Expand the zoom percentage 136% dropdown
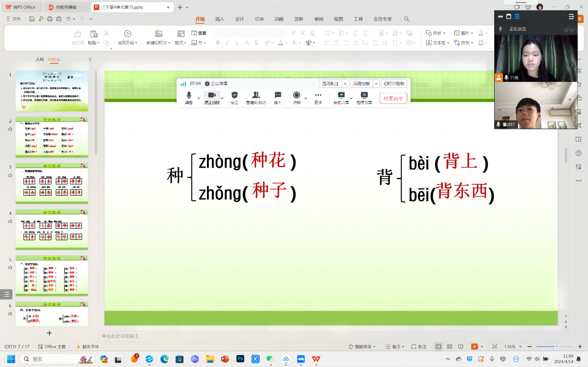588x367 pixels. 520,347
